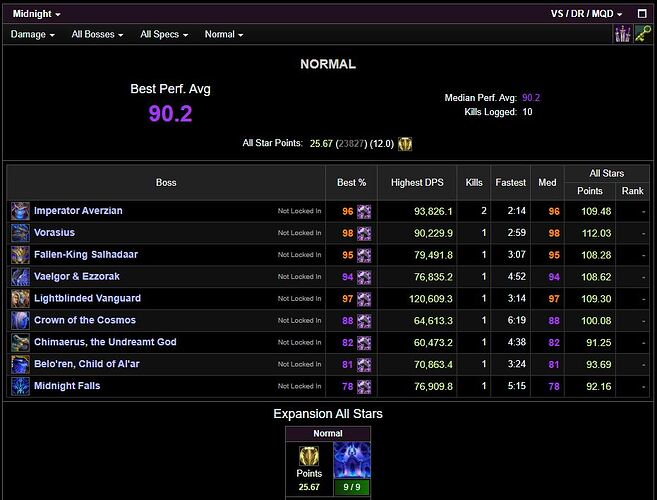The height and width of the screenshot is (500, 657).
Task: Click spec icon in Vaelgor & Ezzorak row
Action: click(364, 277)
